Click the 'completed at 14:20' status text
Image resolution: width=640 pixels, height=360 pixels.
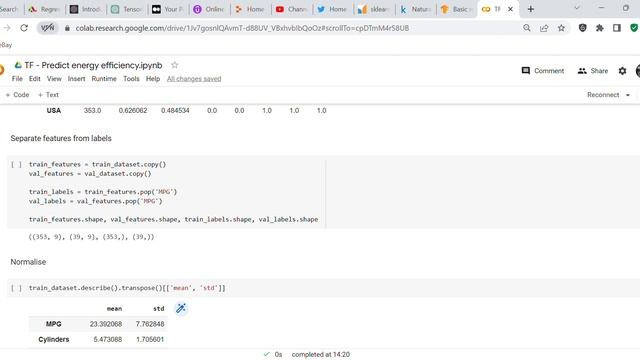pos(320,354)
